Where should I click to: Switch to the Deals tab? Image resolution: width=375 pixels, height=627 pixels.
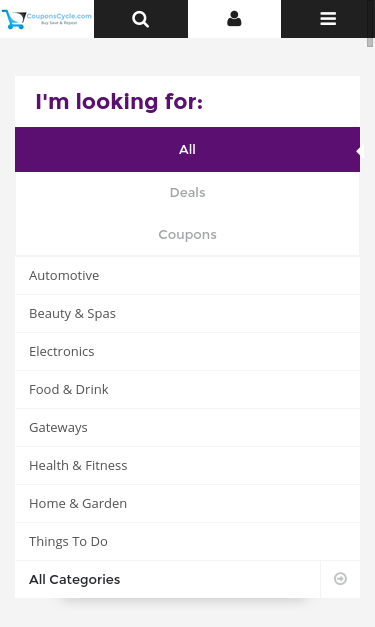(187, 192)
